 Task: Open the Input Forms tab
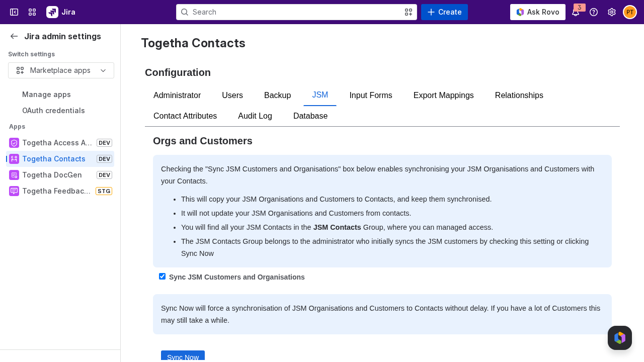point(371,96)
